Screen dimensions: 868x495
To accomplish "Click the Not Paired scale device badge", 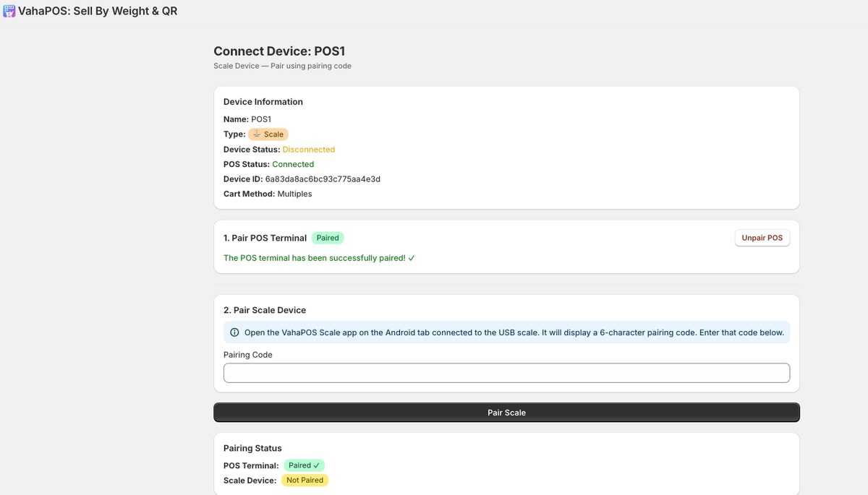I will tap(305, 481).
